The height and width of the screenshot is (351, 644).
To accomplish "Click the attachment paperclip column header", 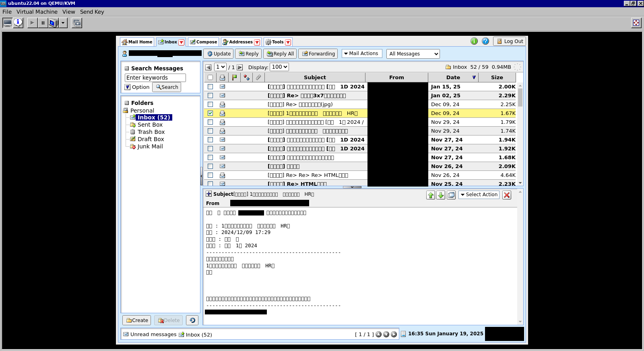I will point(258,78).
